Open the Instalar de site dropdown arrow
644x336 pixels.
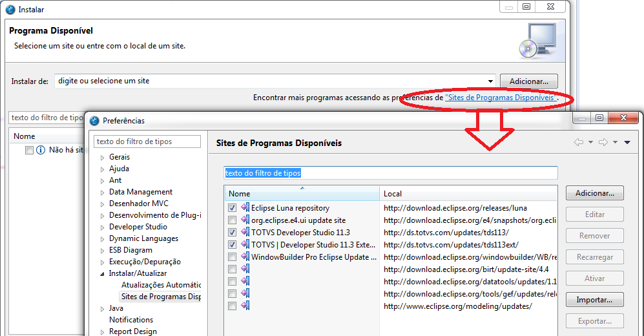pos(490,81)
